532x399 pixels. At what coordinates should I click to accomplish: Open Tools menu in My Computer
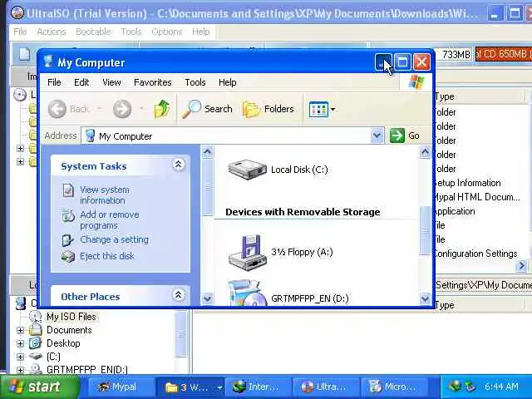195,82
